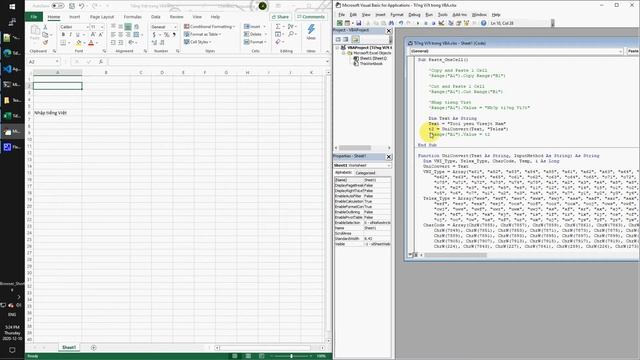Click the Break pause icon in VBA toolbar
640x360 pixels.
pyautogui.click(x=426, y=23)
